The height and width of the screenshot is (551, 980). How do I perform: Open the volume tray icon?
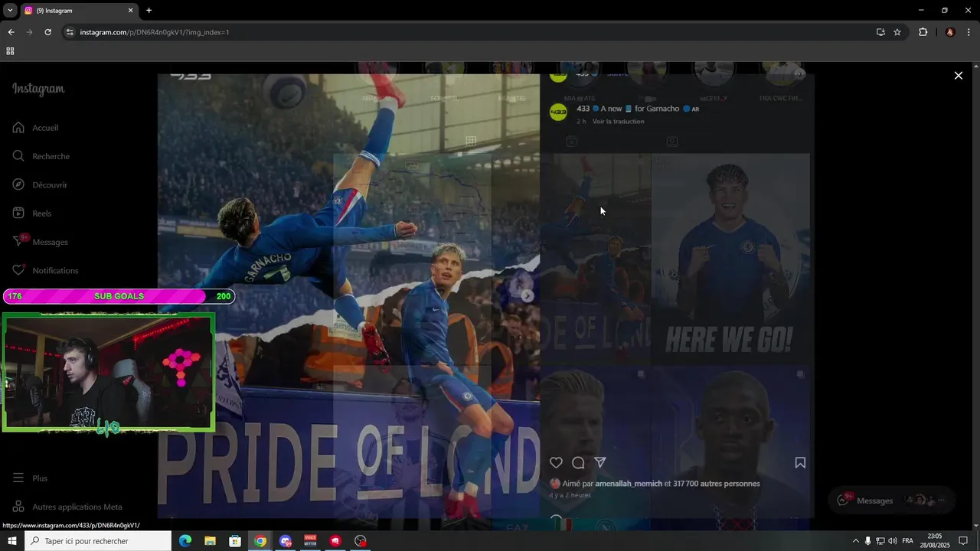tap(893, 541)
